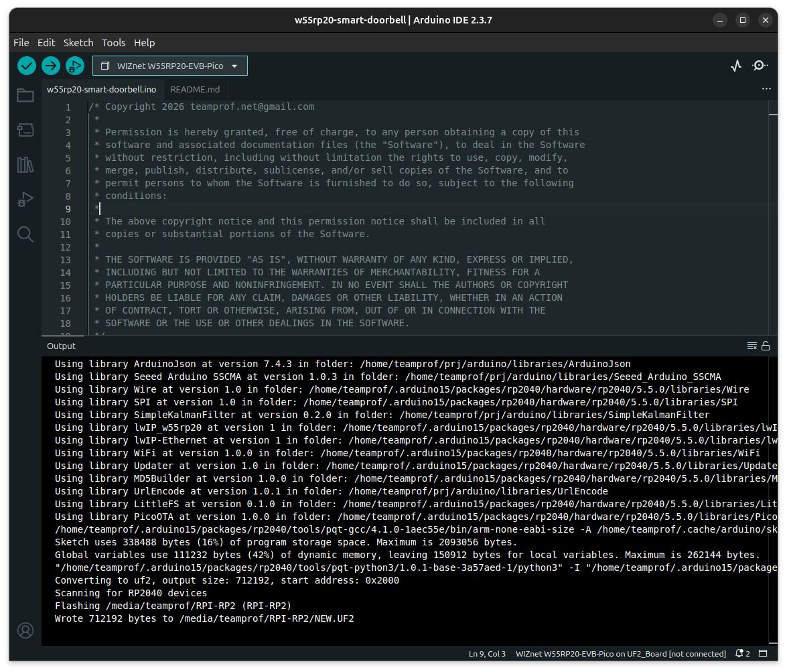787x672 pixels.
Task: Click the line number 13 in the gutter
Action: click(65, 260)
